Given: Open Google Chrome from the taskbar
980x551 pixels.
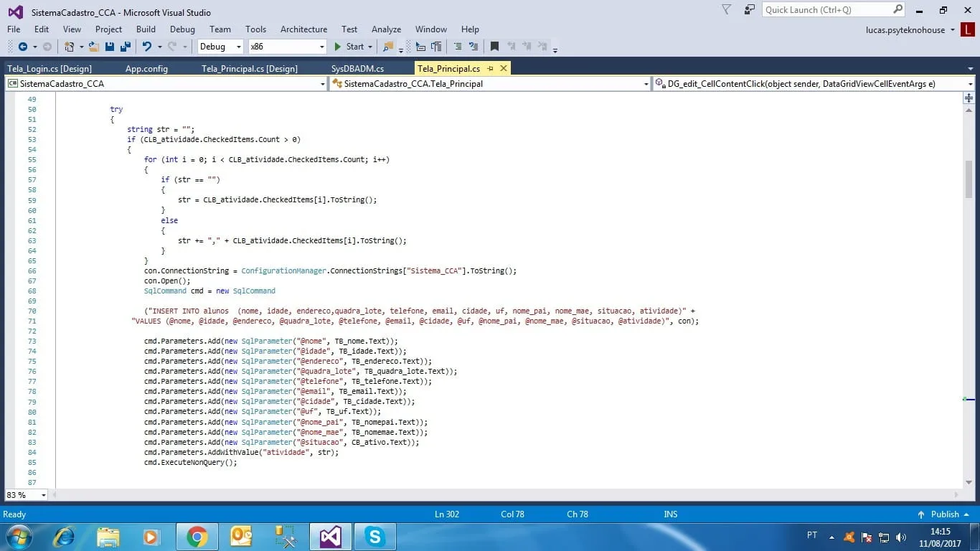Looking at the screenshot, I should click(x=197, y=536).
